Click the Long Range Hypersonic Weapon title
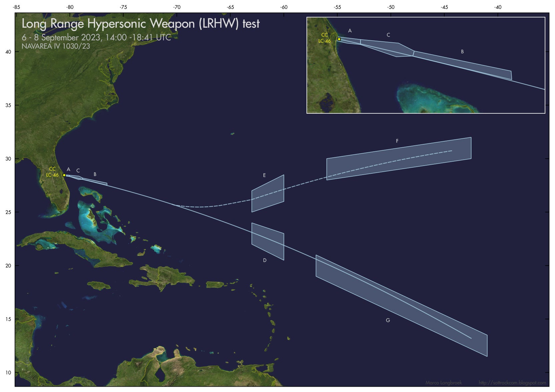The width and height of the screenshot is (555, 392). tap(140, 24)
